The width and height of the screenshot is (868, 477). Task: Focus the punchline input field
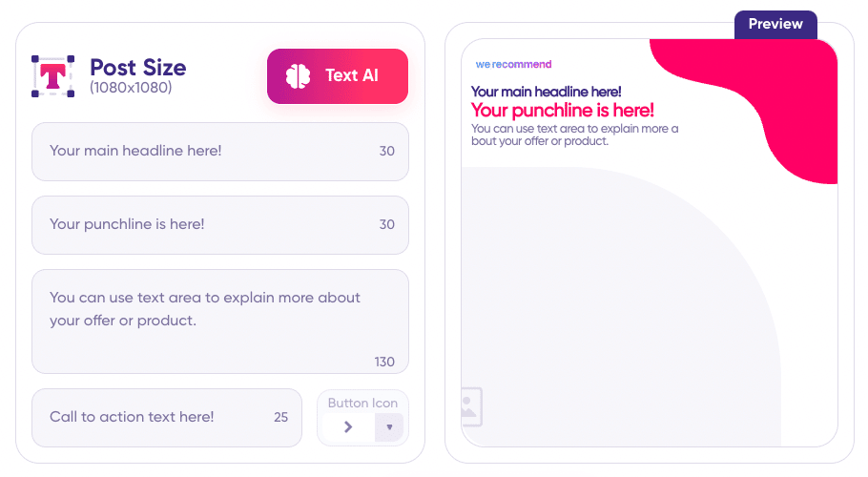[x=219, y=224]
